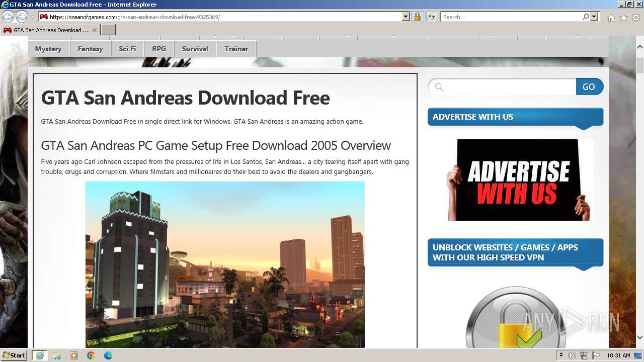Screen dimensions: 644x362
Task: Open a new blank tab
Action: (108, 30)
